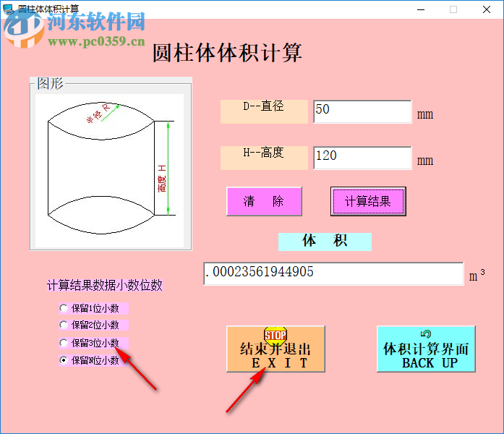504x434 pixels.
Task: Click the H--高度 height input field
Action: (362, 158)
